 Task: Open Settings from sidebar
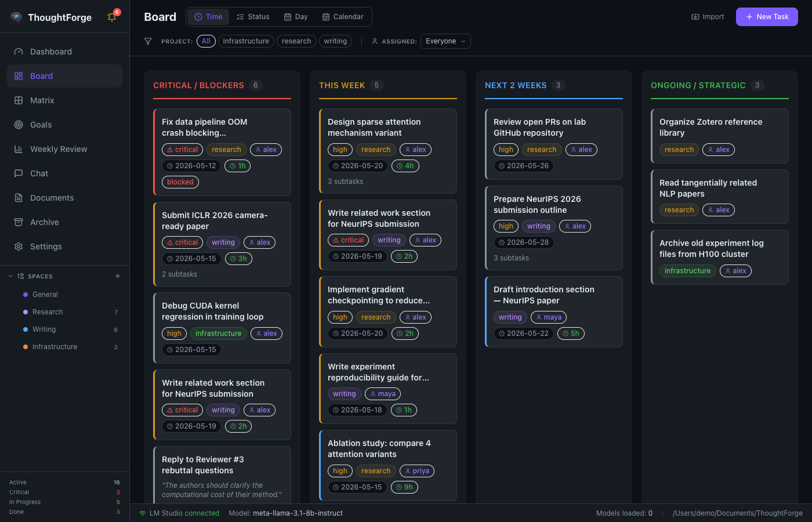[64, 246]
